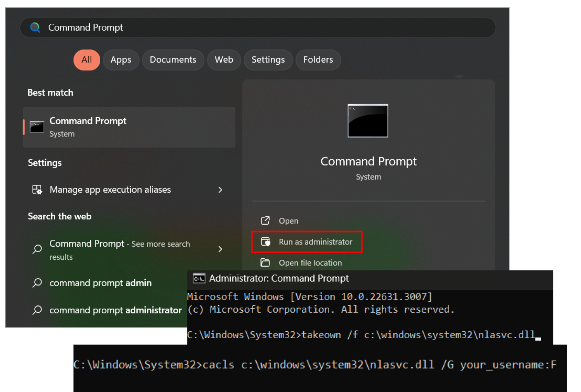This screenshot has width=581, height=392.
Task: Click the search magnifier icon in search bar
Action: (35, 27)
